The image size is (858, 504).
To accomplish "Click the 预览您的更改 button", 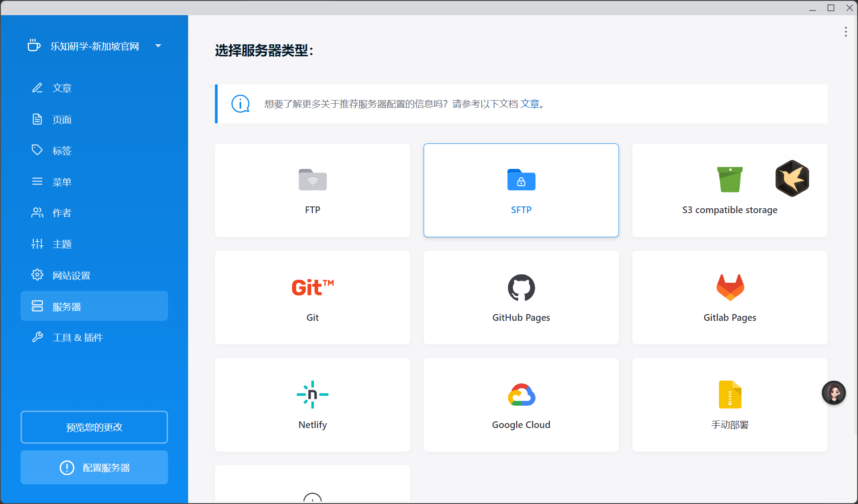I will (x=94, y=427).
